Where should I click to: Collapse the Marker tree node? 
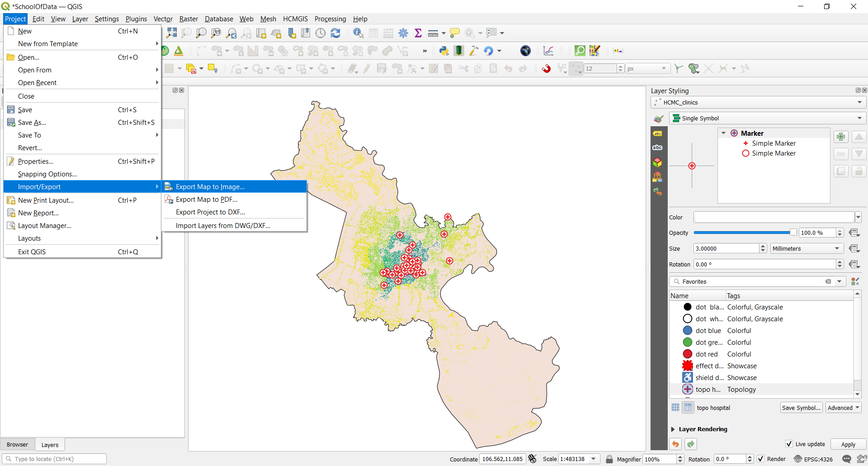coord(724,133)
